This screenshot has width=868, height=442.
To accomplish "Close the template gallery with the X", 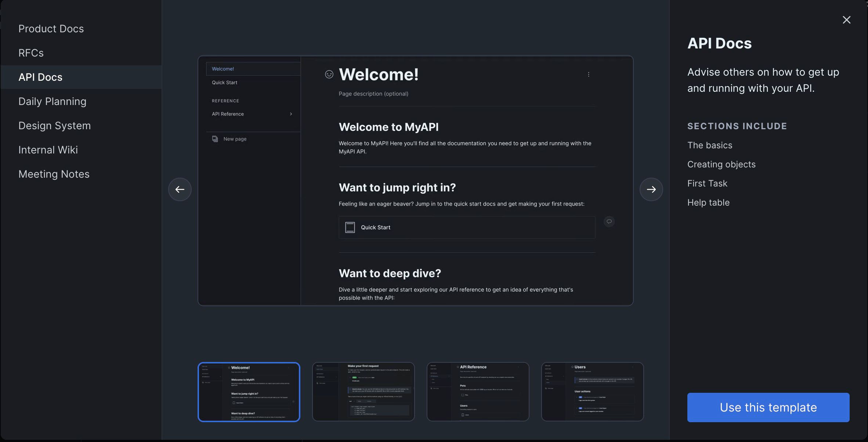I will point(847,19).
